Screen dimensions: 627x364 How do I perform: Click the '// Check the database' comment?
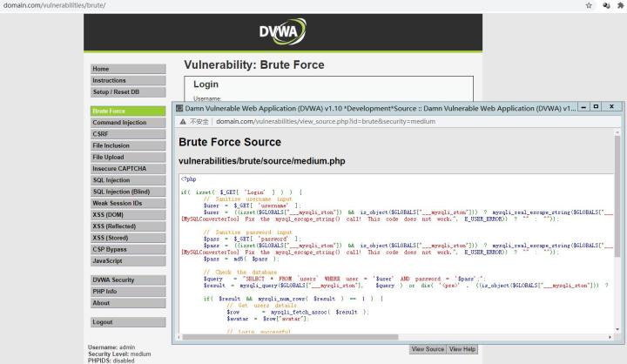240,272
